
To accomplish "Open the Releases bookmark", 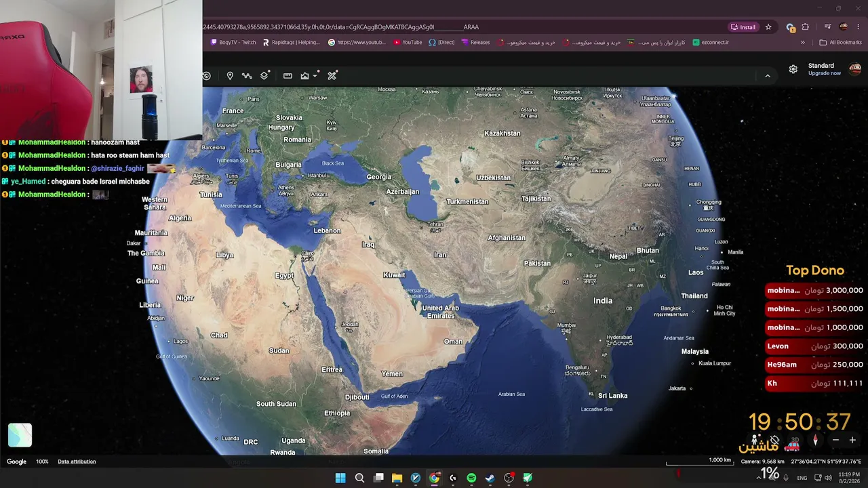I will 475,42.
